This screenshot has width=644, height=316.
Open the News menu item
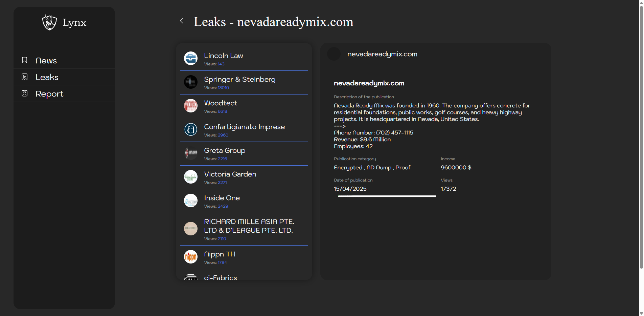pos(46,61)
